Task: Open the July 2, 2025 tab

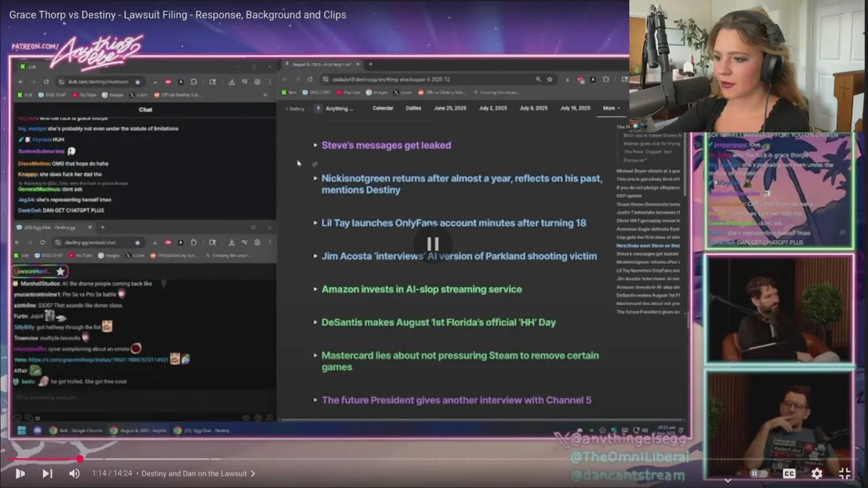Action: pos(493,108)
